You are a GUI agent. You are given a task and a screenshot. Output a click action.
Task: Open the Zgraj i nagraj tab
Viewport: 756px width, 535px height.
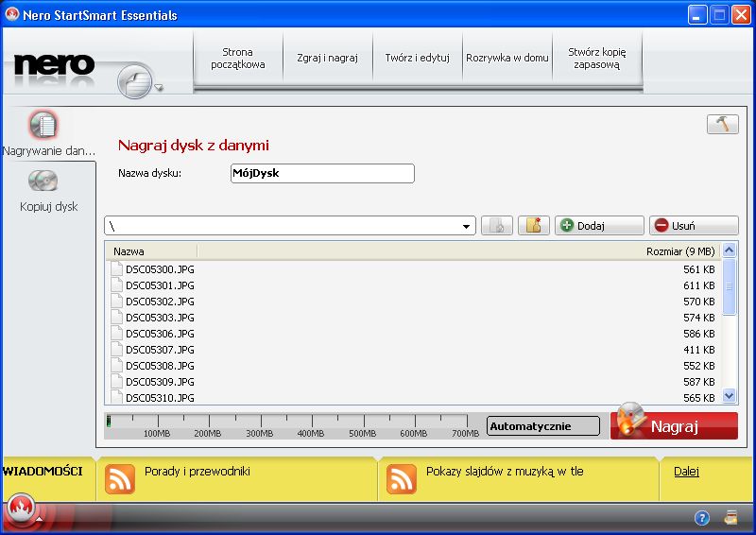[327, 58]
